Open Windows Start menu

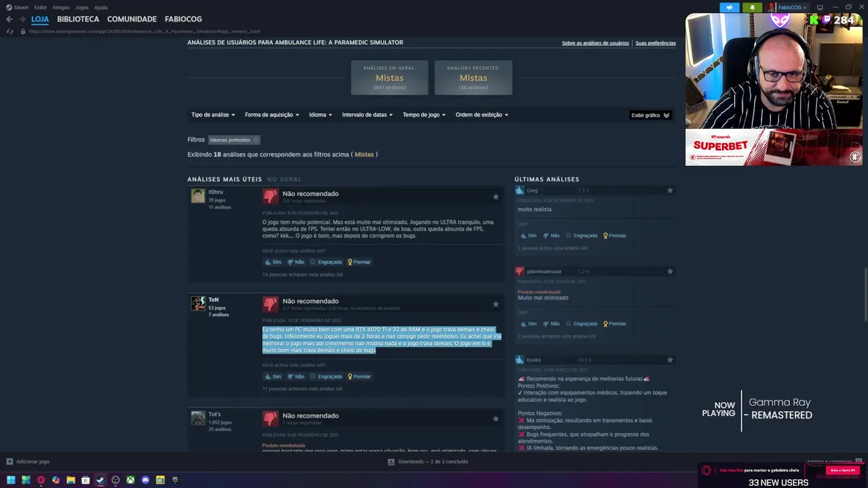(11, 480)
